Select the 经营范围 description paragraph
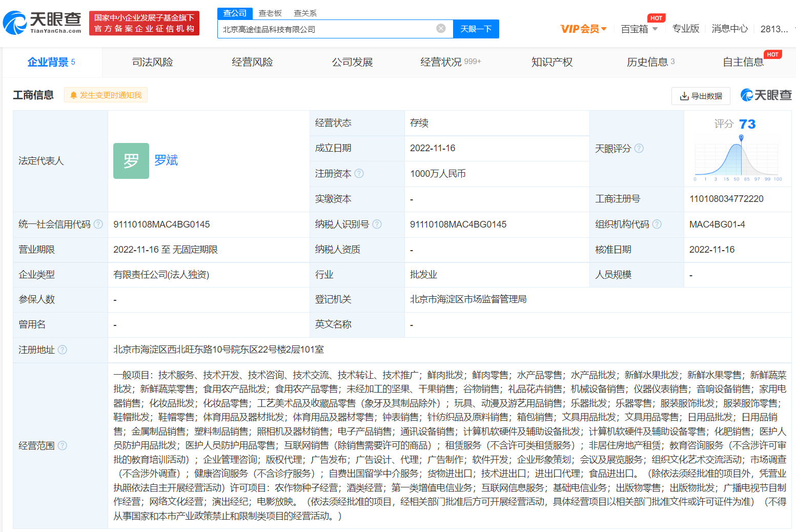Image resolution: width=796 pixels, height=532 pixels. coord(450,445)
